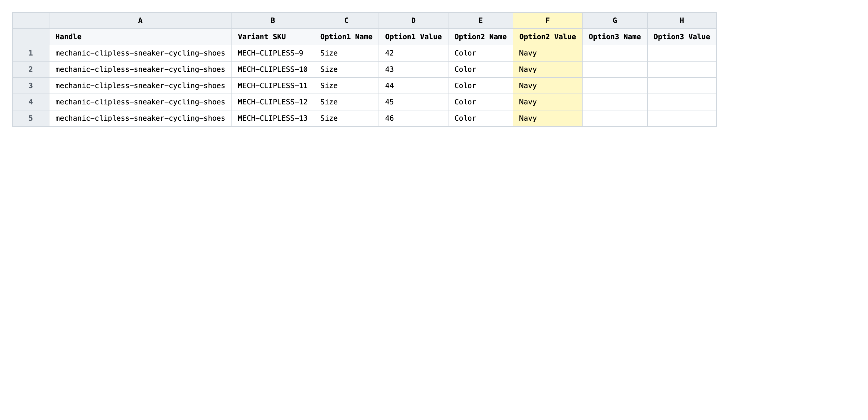Screen dimensions: 868x420
Task: Select the handle cell in row 3
Action: coord(140,86)
